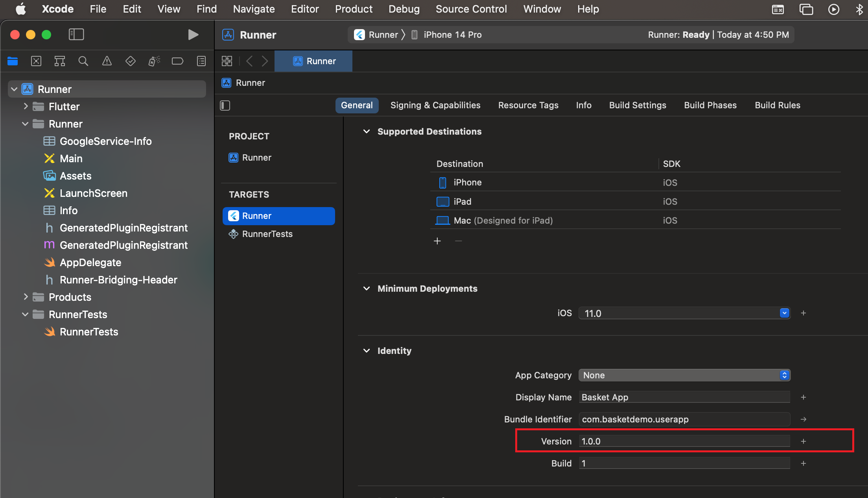Screen dimensions: 868x498
Task: Click the plus next to iOS deployment
Action: pos(803,313)
